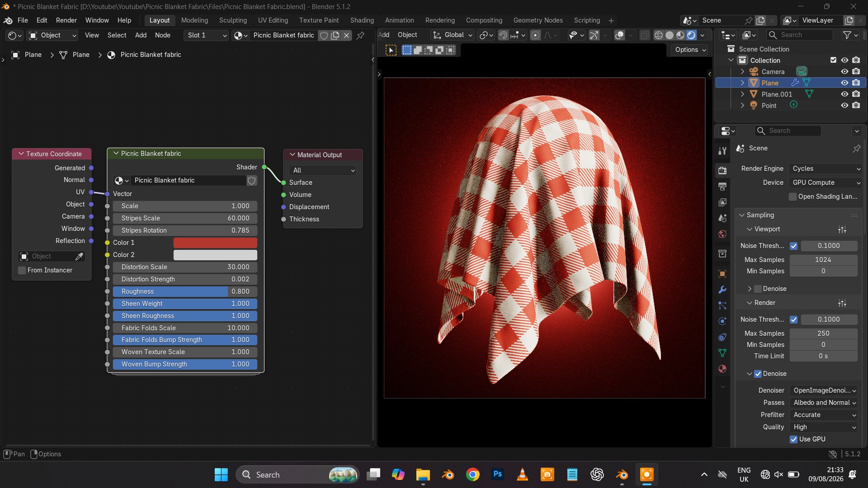Viewport: 868px width, 488px height.
Task: Open the Object Data mesh properties tab
Action: tap(722, 353)
